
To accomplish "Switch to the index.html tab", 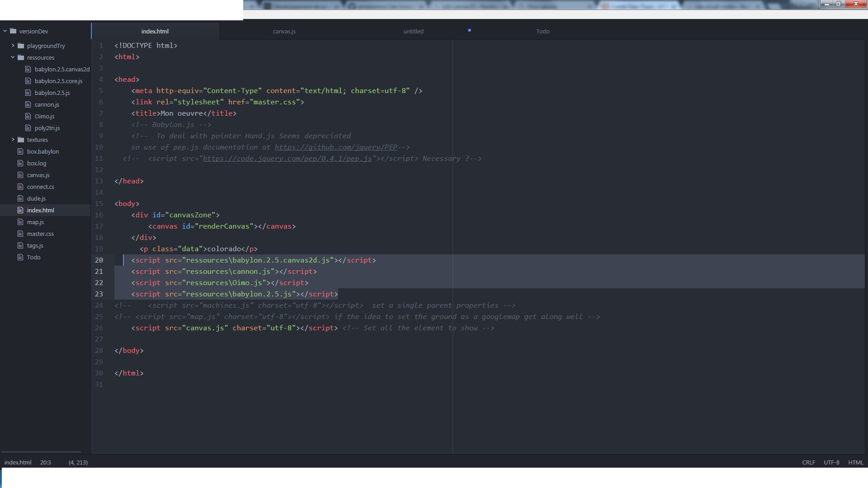I will [x=155, y=31].
